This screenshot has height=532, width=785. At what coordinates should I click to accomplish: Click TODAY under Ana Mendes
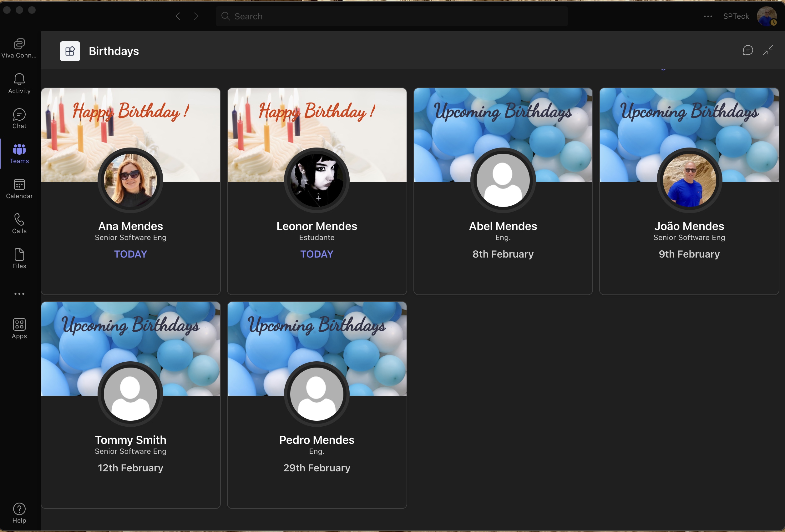[131, 254]
